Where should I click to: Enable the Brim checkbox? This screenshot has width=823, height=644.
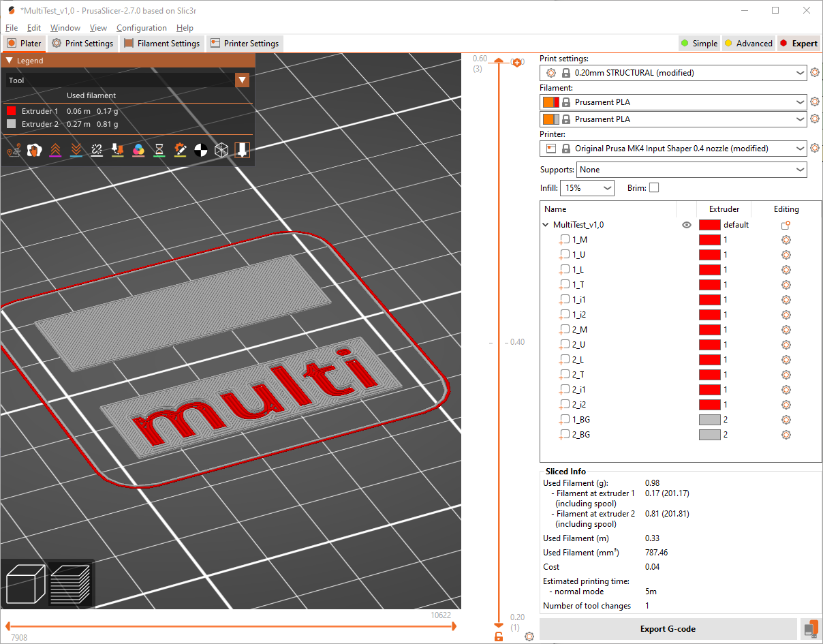pyautogui.click(x=654, y=187)
